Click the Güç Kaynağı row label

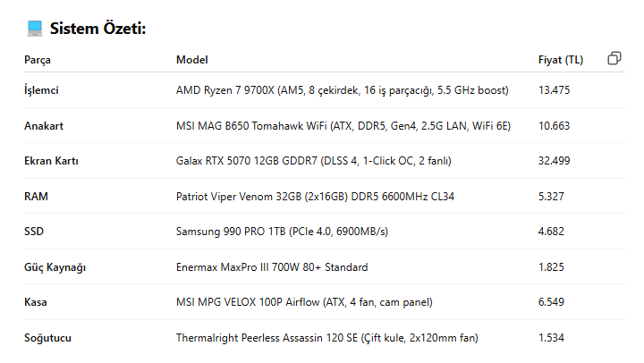pos(55,267)
